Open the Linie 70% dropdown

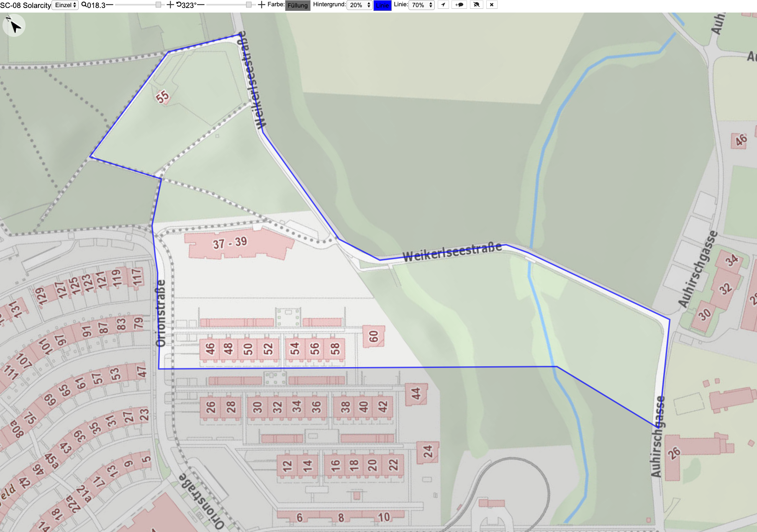point(422,5)
